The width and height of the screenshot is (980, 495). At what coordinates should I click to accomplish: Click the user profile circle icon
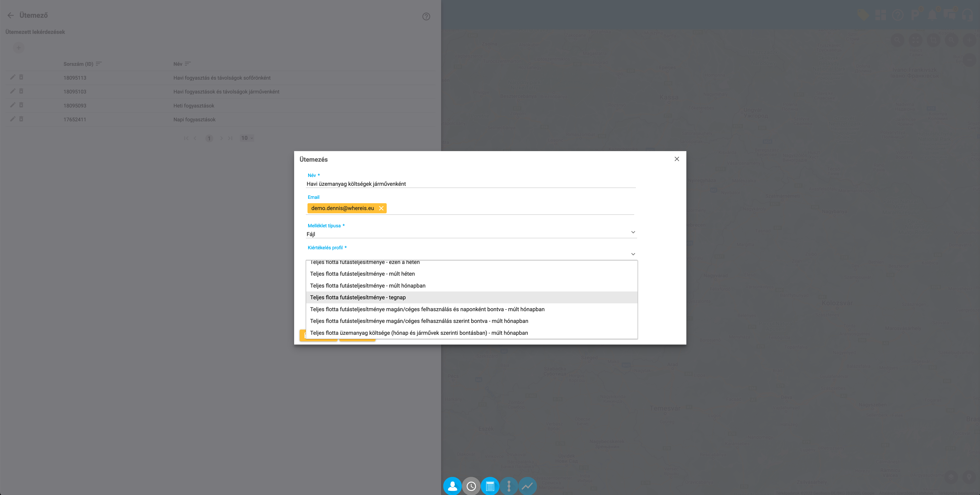452,486
